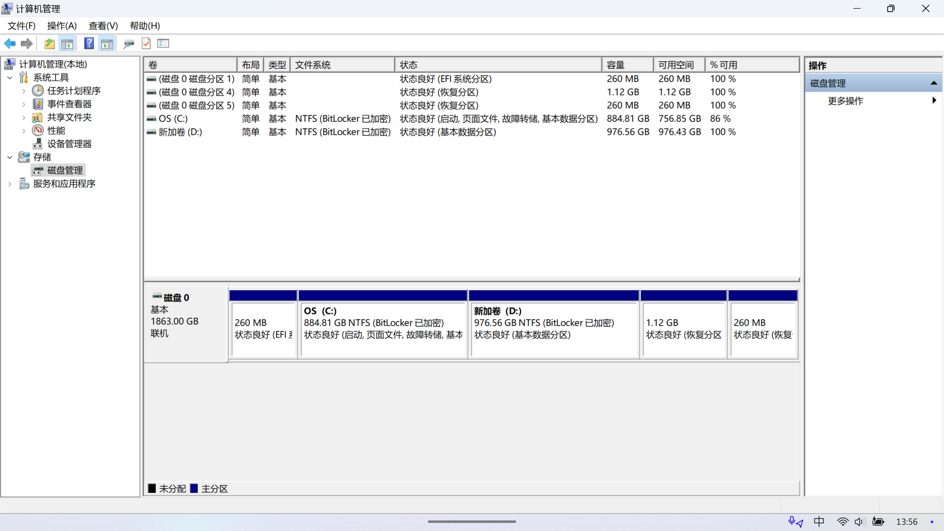
Task: Click the Wi-Fi network tray icon
Action: 843,521
